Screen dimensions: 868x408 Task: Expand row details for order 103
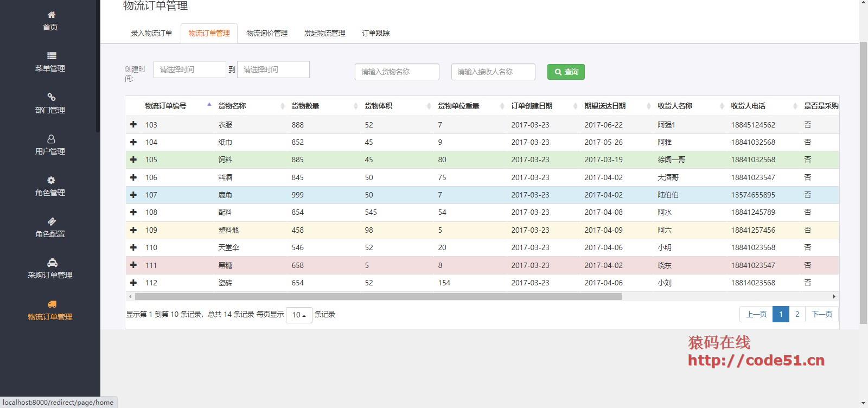point(133,125)
